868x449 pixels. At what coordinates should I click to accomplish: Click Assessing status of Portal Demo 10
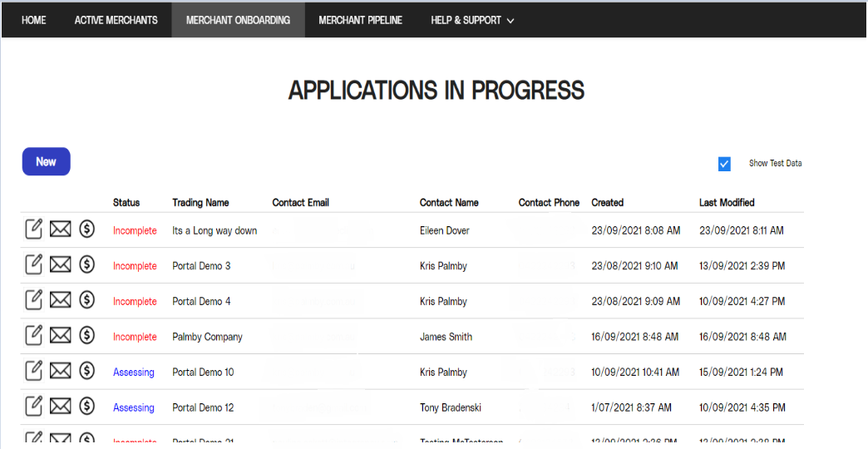134,373
